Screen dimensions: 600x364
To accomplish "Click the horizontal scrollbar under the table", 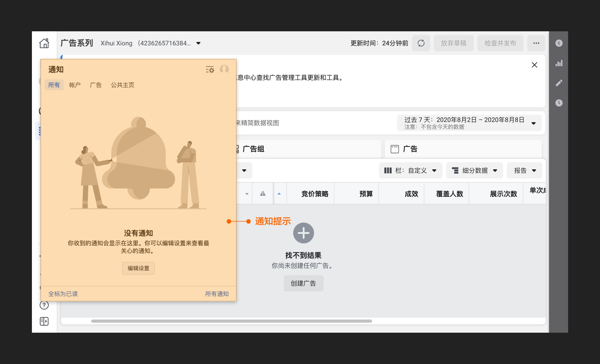I will coord(231,321).
